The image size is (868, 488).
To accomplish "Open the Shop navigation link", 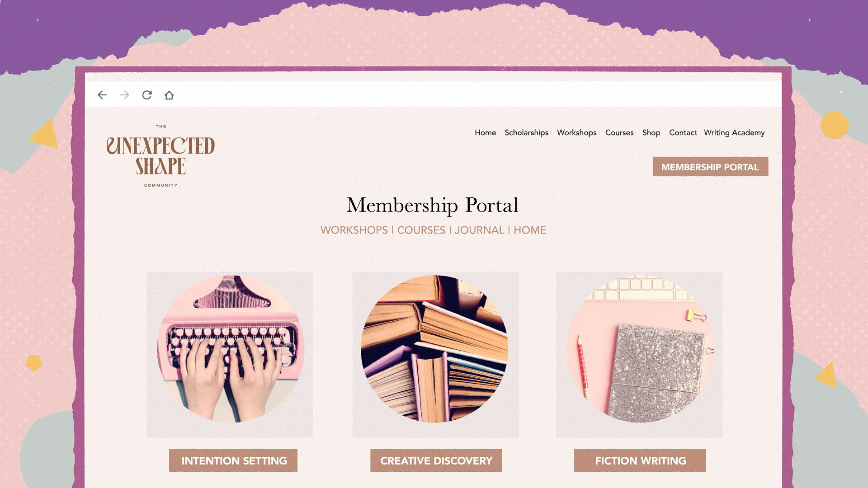I will point(651,132).
